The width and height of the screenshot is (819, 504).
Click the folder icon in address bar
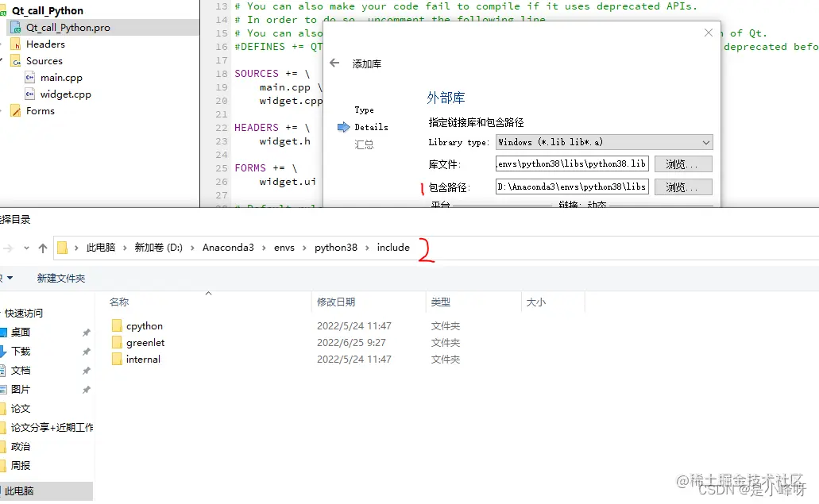[62, 248]
